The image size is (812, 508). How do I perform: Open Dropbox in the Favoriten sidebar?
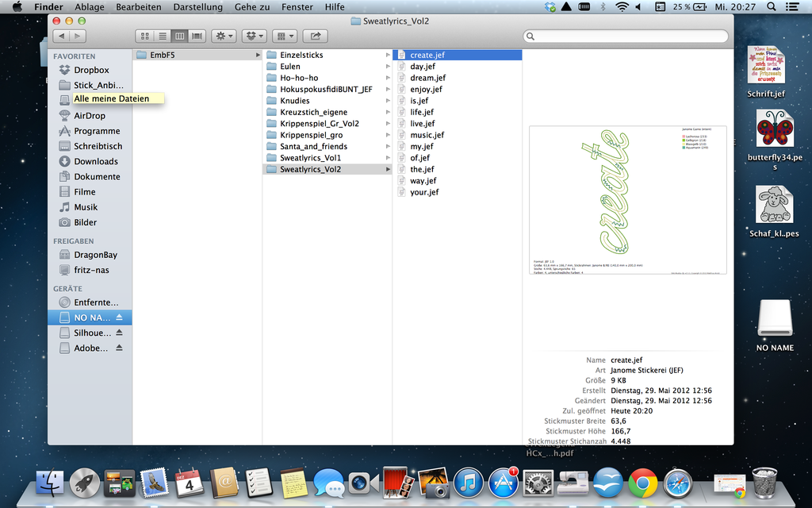click(90, 70)
